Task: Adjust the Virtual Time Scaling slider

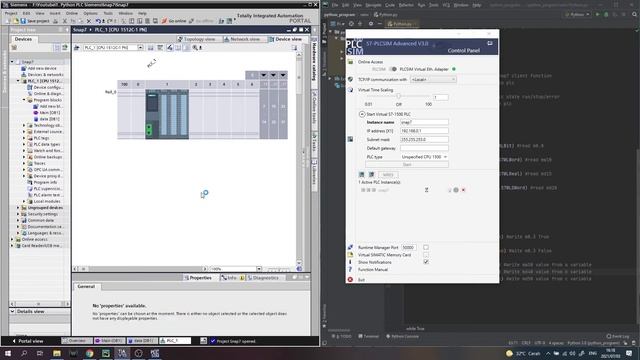Action: pos(398,96)
